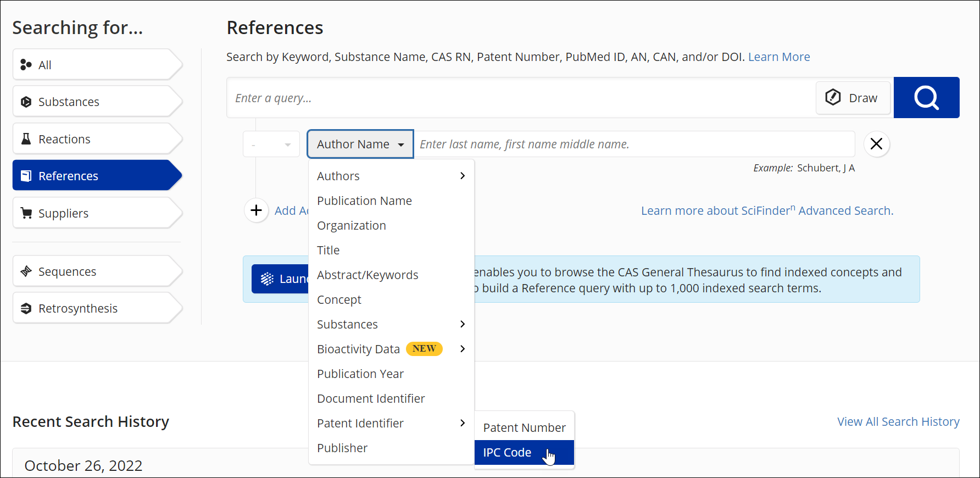
Task: Select Patent Number in the submenu
Action: [524, 427]
